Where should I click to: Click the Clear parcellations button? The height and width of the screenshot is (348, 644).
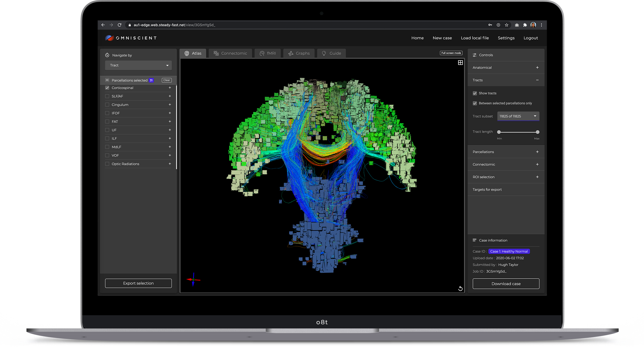click(x=167, y=80)
